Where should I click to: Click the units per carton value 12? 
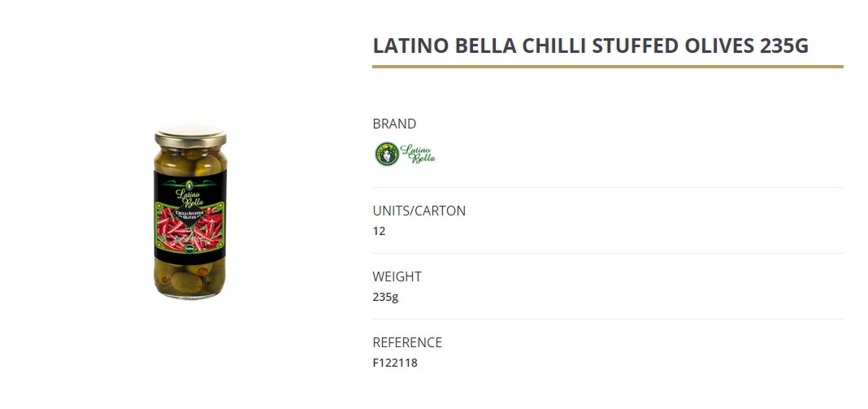379,231
